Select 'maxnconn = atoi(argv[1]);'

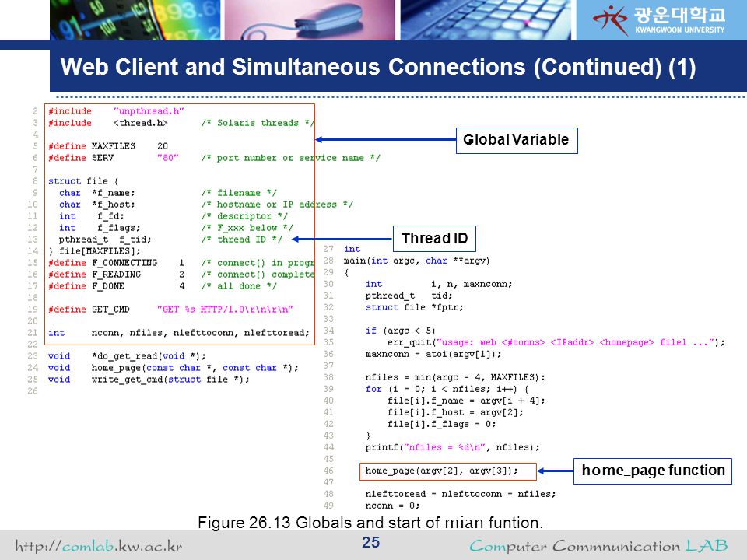pyautogui.click(x=433, y=355)
